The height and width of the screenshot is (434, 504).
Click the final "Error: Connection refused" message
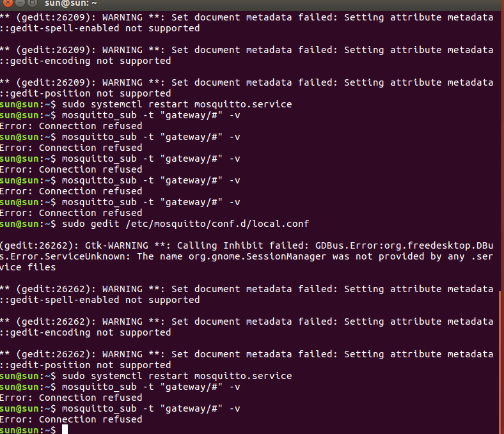(71, 419)
